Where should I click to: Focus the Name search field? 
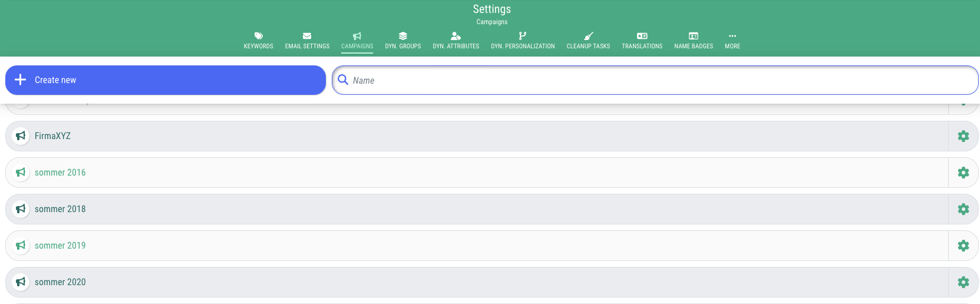tap(655, 80)
